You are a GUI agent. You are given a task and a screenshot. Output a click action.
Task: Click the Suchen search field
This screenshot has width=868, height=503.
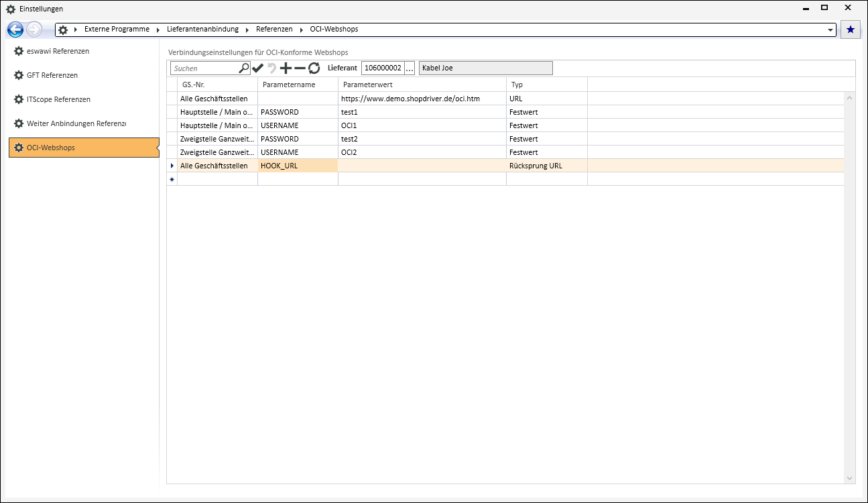(x=204, y=68)
